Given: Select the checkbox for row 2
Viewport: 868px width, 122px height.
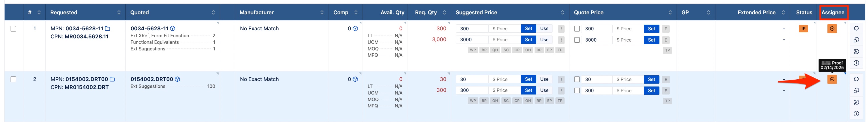Looking at the screenshot, I should pyautogui.click(x=13, y=79).
